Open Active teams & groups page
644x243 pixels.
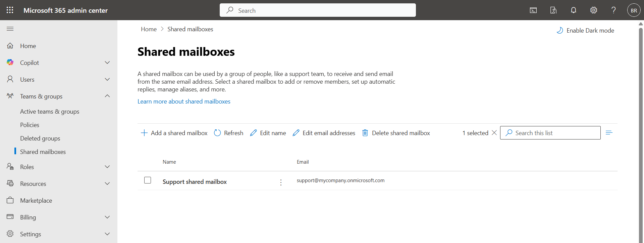[50, 112]
